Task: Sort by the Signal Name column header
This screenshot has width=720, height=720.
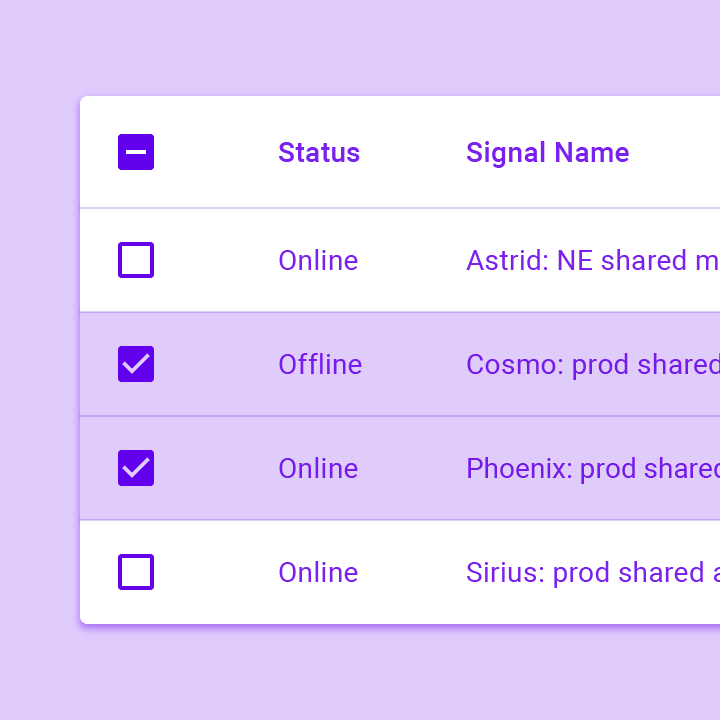Action: pos(547,152)
